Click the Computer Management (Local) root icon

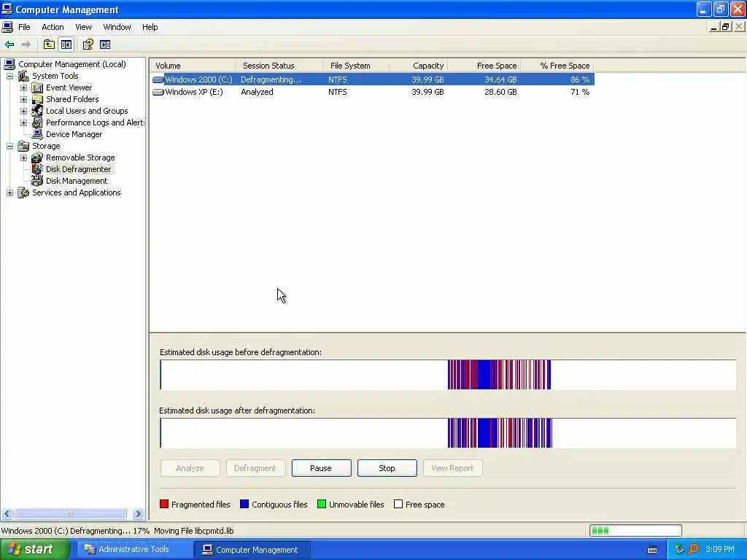pyautogui.click(x=9, y=64)
